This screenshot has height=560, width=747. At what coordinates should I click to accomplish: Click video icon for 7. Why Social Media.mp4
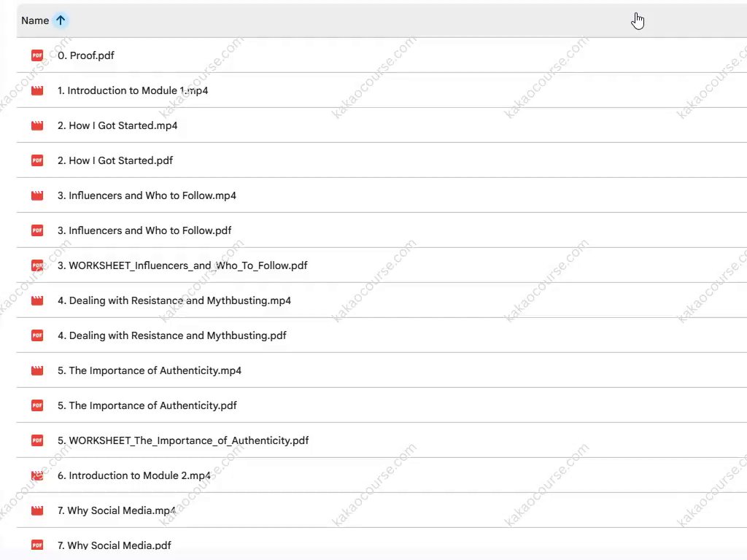pos(37,510)
